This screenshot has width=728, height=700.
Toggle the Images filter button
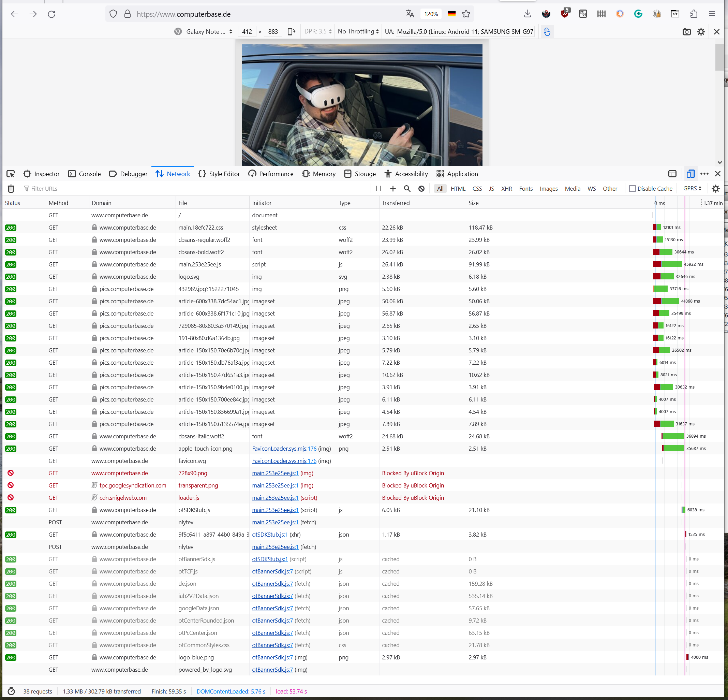click(x=548, y=189)
